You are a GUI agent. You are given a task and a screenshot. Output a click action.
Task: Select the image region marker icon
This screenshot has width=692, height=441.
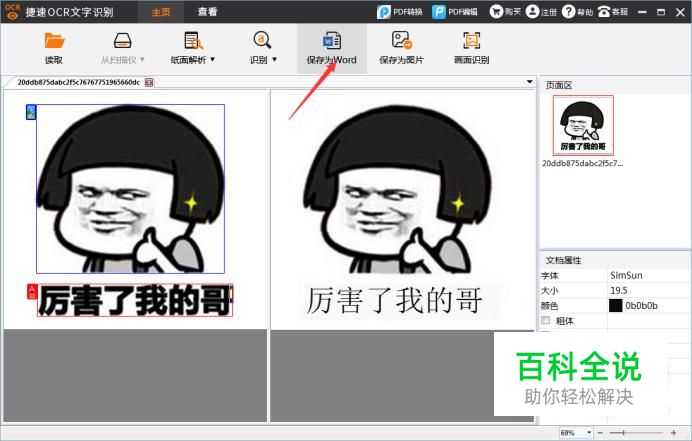pos(31,112)
